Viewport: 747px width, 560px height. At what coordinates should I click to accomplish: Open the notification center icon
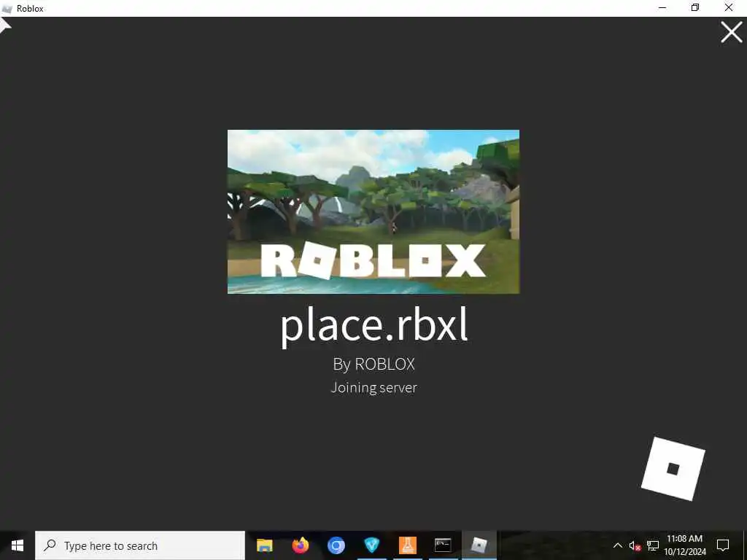click(x=723, y=545)
